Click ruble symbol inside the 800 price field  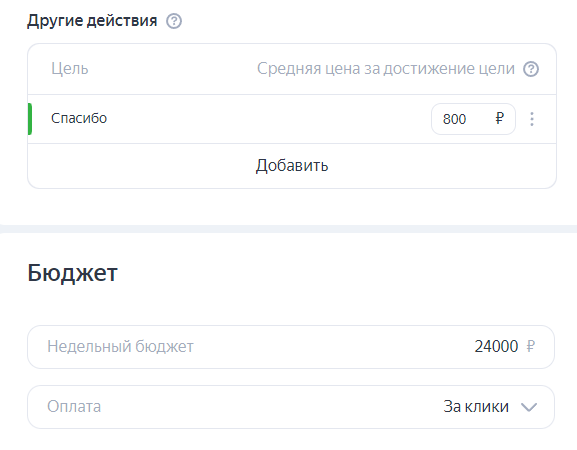pos(499,118)
